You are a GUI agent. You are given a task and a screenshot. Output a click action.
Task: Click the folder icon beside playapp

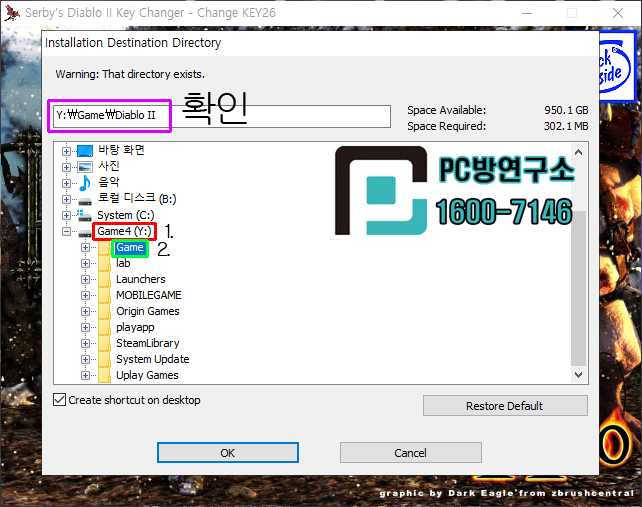click(104, 327)
